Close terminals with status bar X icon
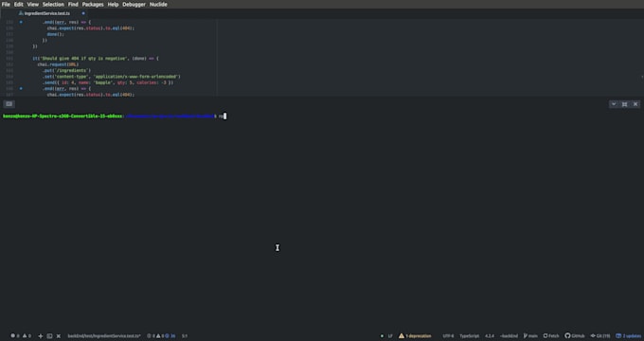 59,336
